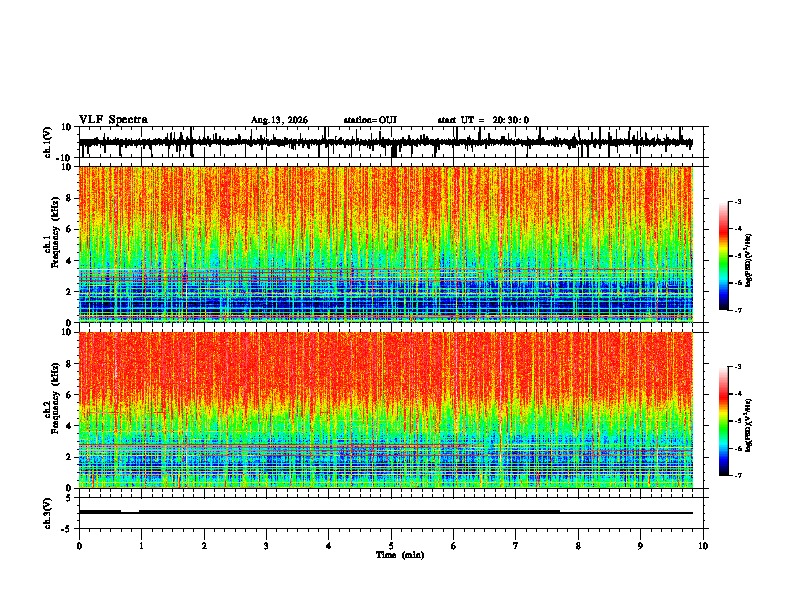Click the "ch.3(V)" bottom panel axis label
This screenshot has height=612, width=792.
tap(48, 513)
